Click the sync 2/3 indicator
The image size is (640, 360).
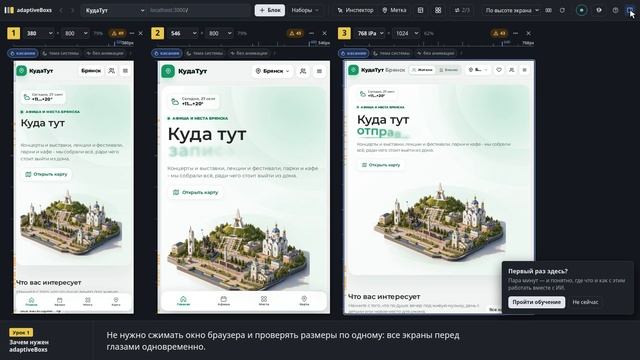[462, 10]
